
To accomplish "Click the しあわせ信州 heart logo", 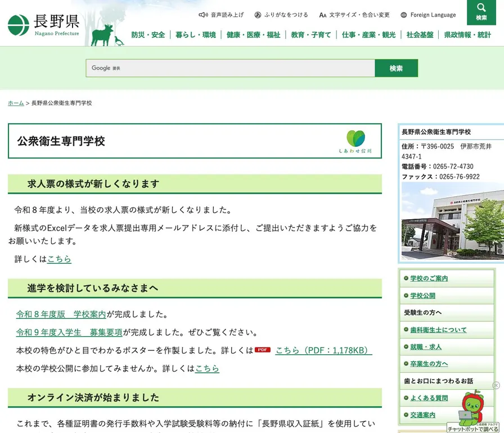I will click(x=355, y=141).
